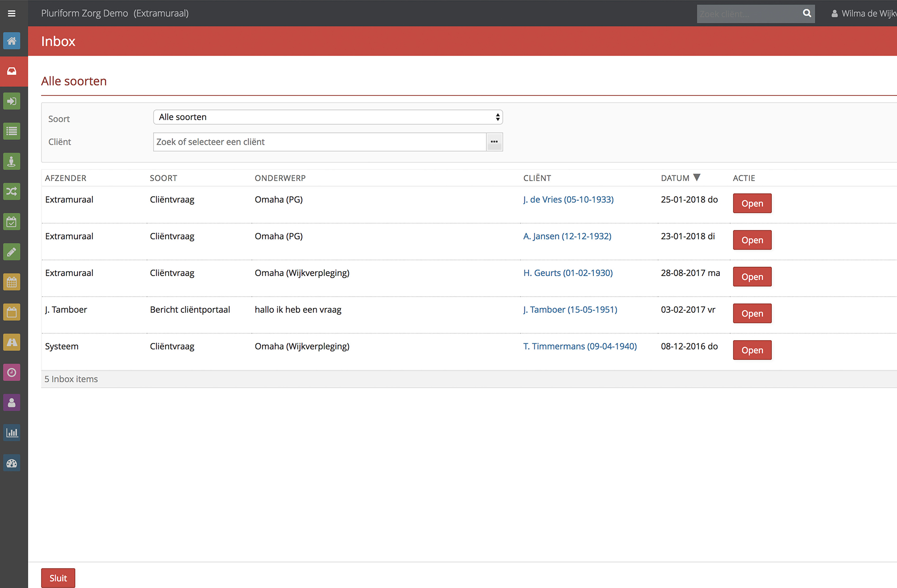Click the date '23-01-2018 di'
The width and height of the screenshot is (897, 588).
pyautogui.click(x=688, y=236)
